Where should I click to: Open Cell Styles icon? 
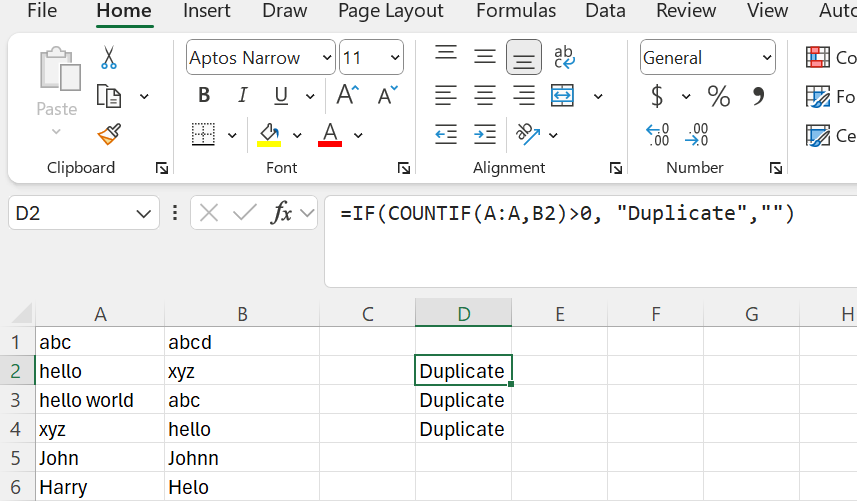tap(818, 135)
